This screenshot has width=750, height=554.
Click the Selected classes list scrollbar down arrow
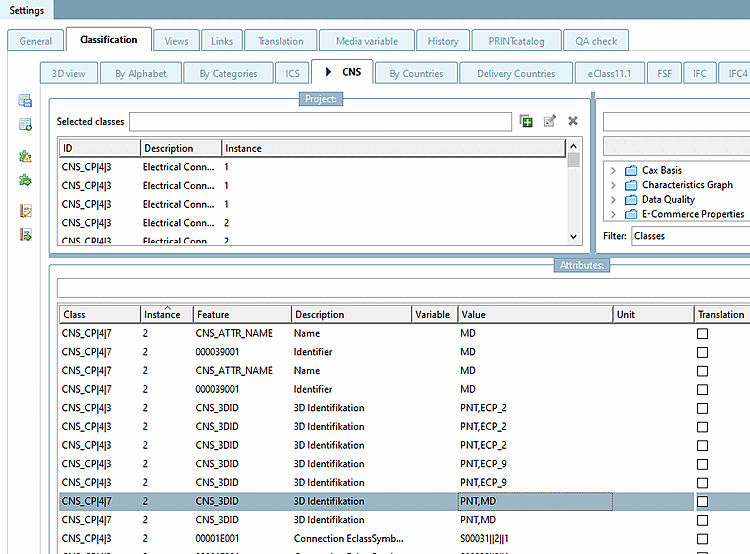coord(574,236)
